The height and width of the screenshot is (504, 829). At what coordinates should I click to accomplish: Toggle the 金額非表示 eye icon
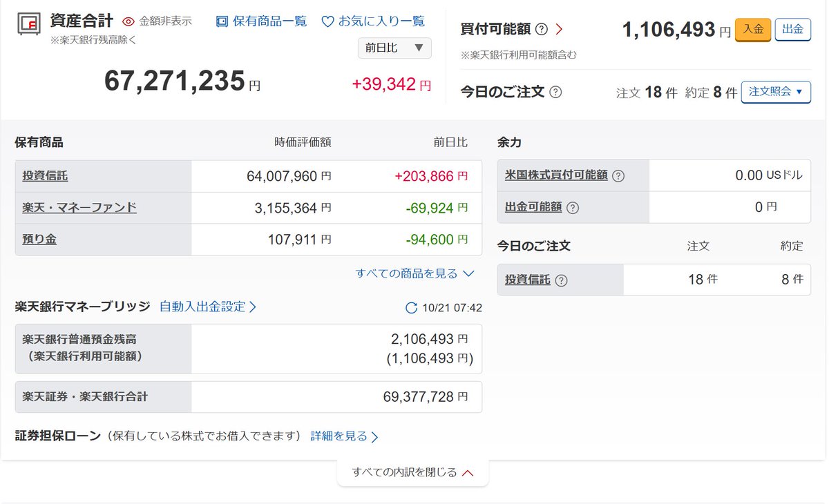128,21
